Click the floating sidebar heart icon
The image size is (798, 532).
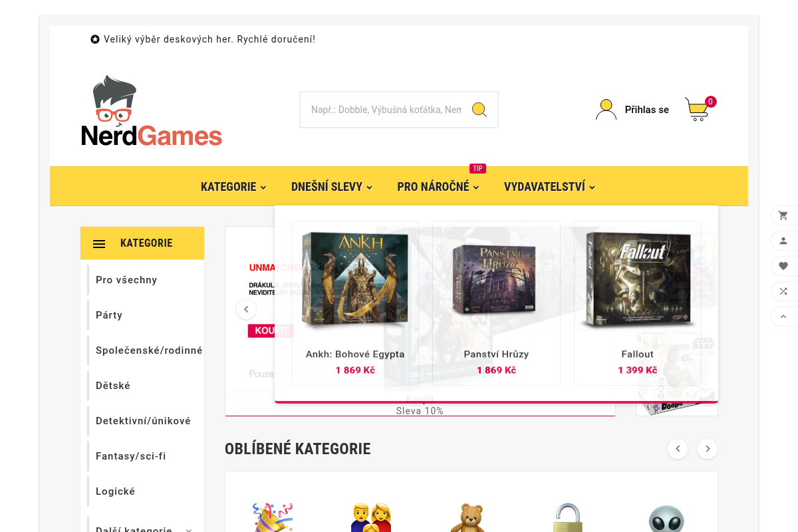(783, 266)
